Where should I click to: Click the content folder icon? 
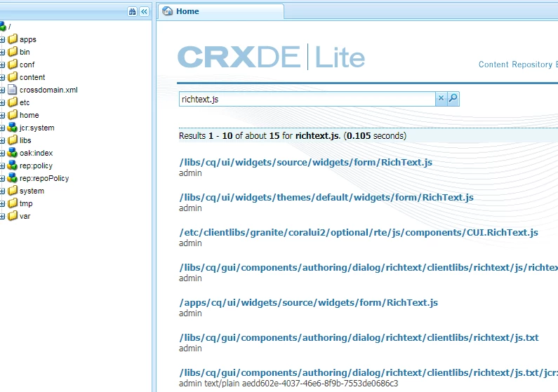click(13, 76)
